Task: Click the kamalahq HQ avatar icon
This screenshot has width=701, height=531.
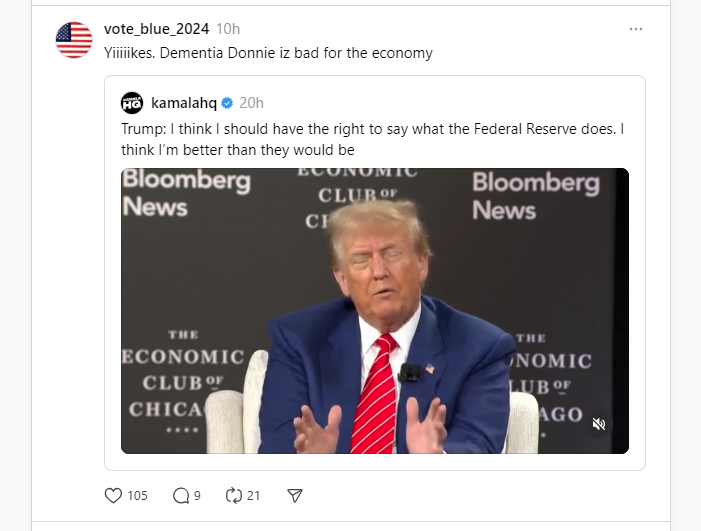Action: [x=132, y=103]
